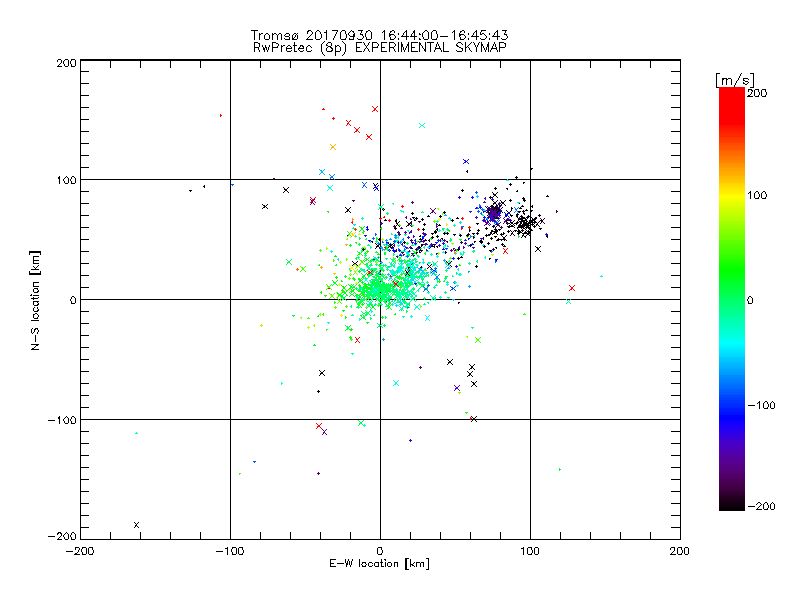The width and height of the screenshot is (800, 600).
Task: Click the black bottom of the colorbar
Action: [732, 503]
